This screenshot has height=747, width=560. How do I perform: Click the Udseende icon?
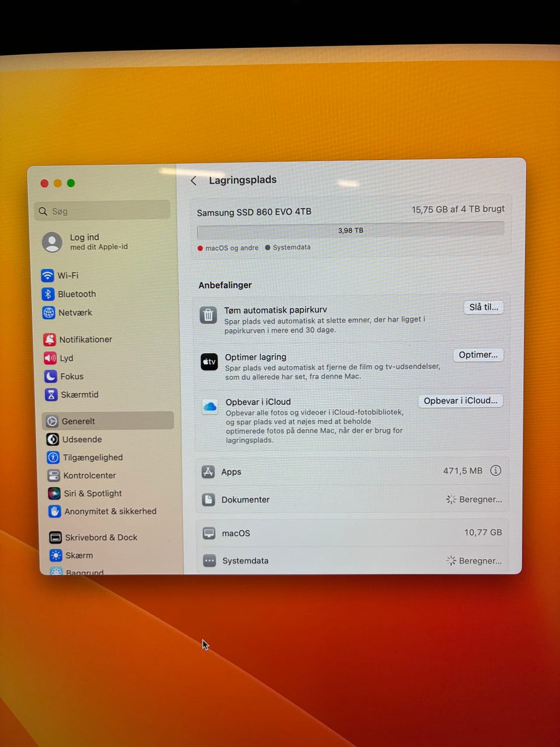pyautogui.click(x=52, y=439)
